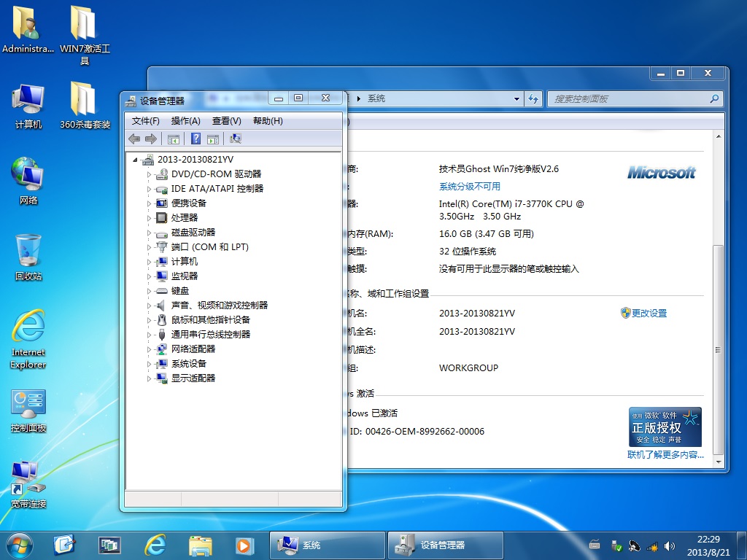Image resolution: width=747 pixels, height=560 pixels.
Task: Open the 文件(F) menu
Action: click(x=145, y=121)
